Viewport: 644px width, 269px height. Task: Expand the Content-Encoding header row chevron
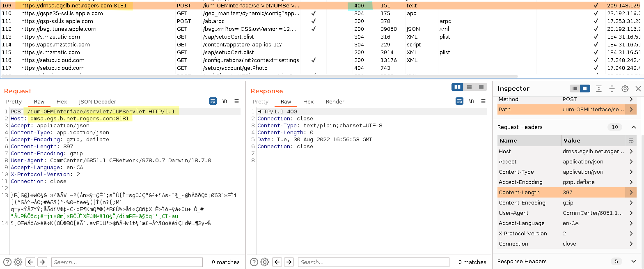click(631, 202)
